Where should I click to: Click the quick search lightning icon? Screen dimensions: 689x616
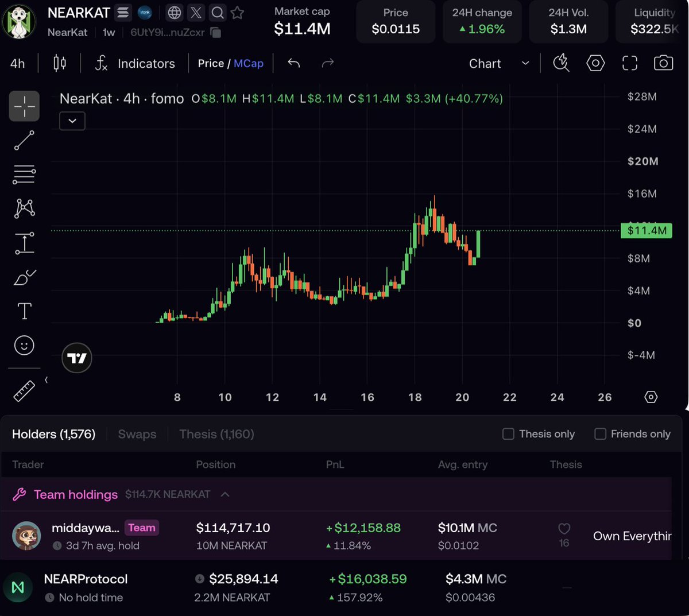pos(561,63)
